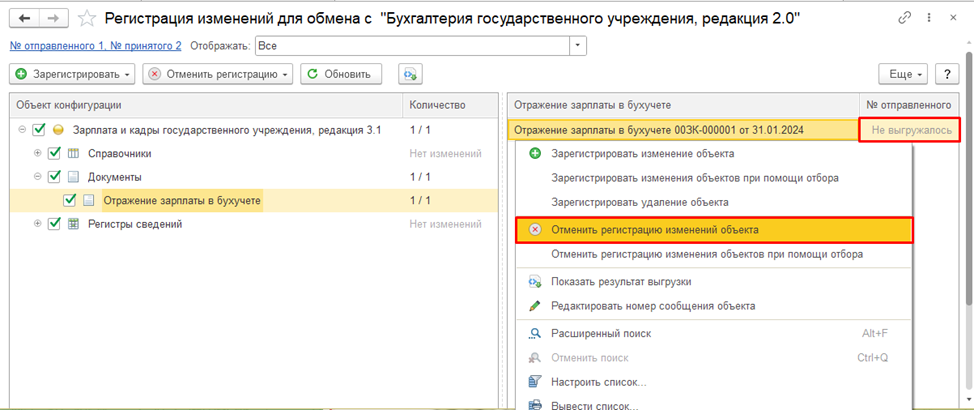Click the green plus icon in the context menu
The image size is (974, 410).
coord(534,153)
